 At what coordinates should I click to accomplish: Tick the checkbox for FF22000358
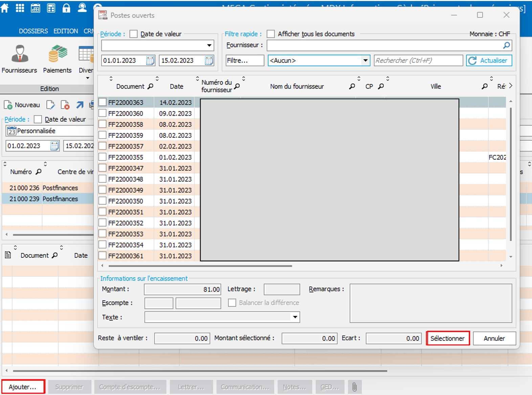pyautogui.click(x=103, y=124)
